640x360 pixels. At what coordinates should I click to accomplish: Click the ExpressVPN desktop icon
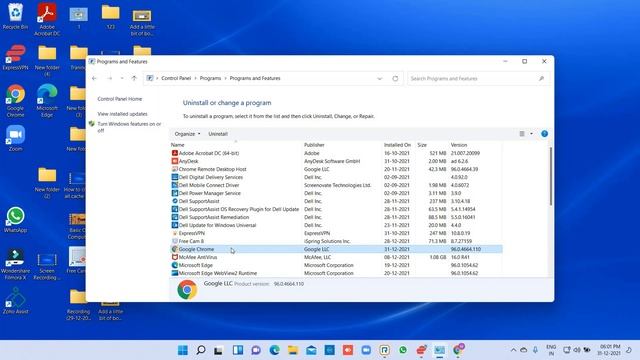tap(16, 57)
